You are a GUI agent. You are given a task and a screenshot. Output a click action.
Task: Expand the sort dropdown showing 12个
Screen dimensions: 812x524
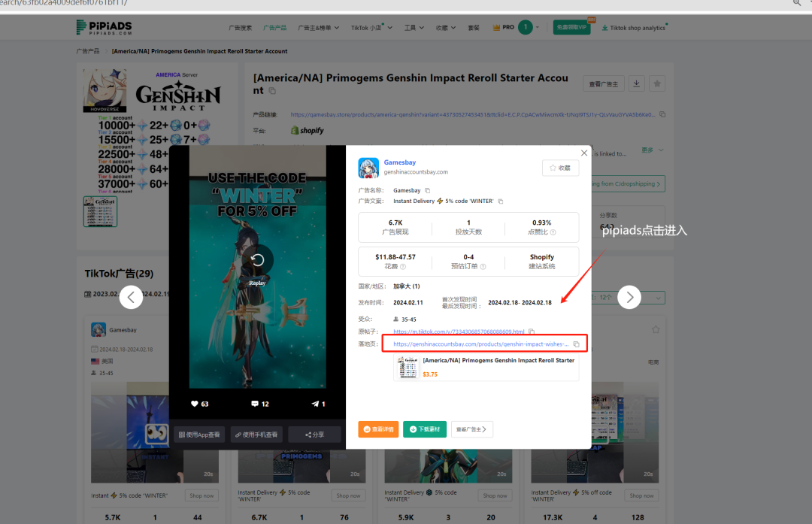point(629,298)
